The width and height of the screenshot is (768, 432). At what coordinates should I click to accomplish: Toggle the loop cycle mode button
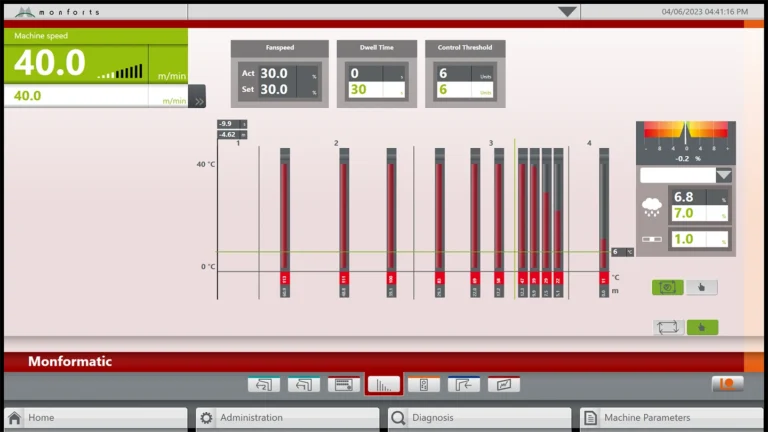667,327
